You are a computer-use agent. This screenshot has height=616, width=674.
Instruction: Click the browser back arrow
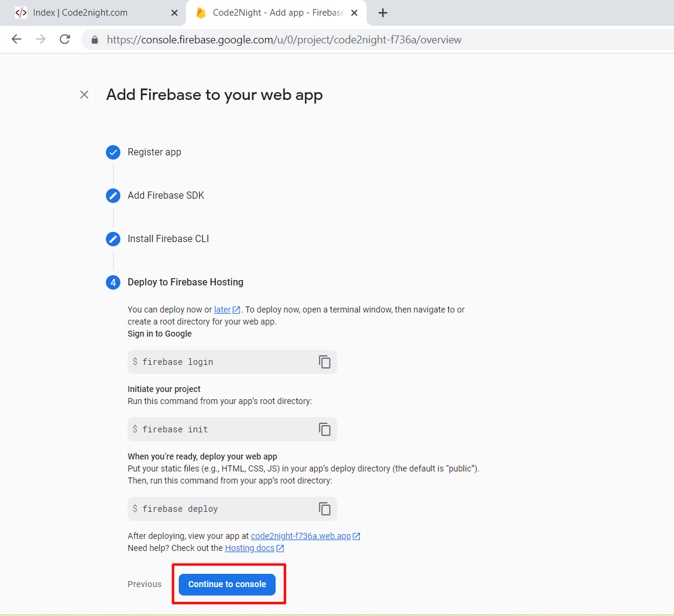point(16,40)
